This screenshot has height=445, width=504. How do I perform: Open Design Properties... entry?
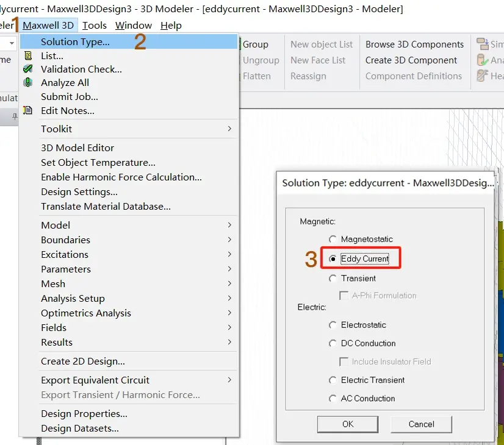coord(129,413)
